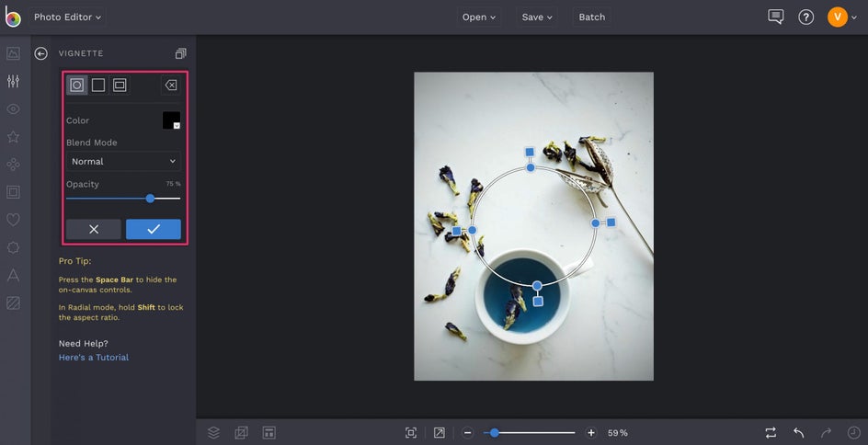This screenshot has height=445, width=868.
Task: Click the left square handle of vignette circle
Action: (x=456, y=231)
